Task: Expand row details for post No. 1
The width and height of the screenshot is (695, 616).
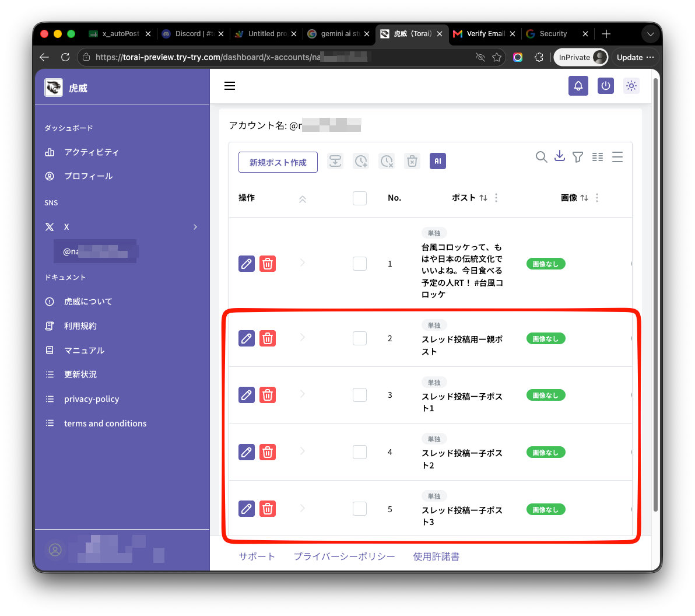Action: (302, 263)
